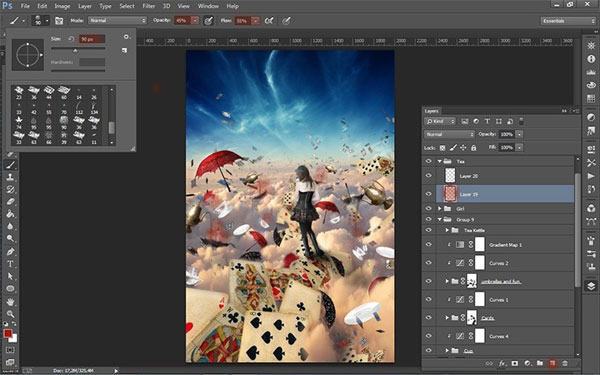
Task: Select the Paint Bucket tool
Action: point(10,214)
